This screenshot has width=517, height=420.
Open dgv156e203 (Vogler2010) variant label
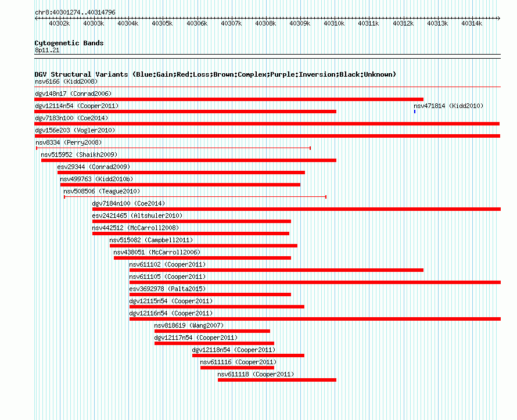coord(75,130)
